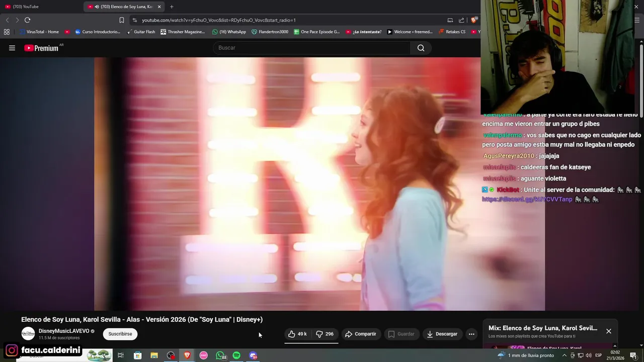
Task: Click the address bar URL
Action: coord(219,20)
